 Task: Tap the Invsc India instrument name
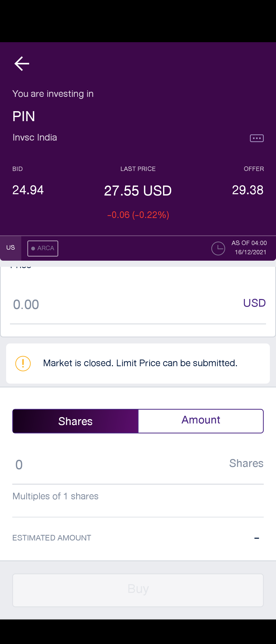35,137
